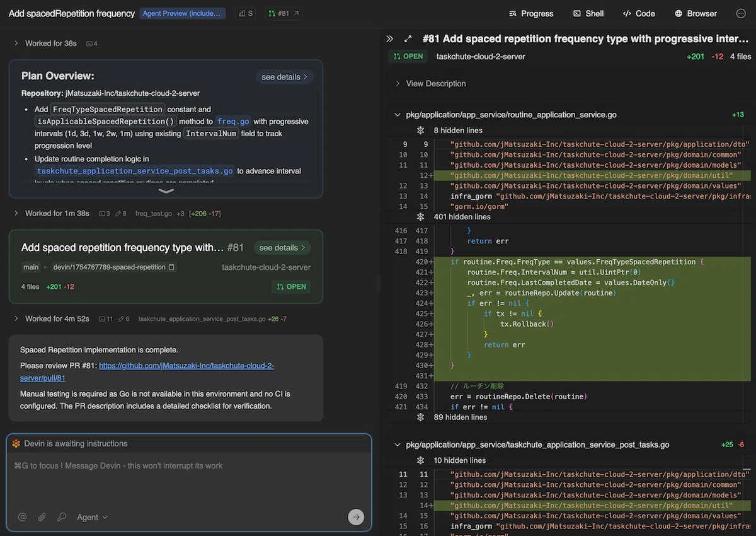Open PR #81 external link in header
The width and height of the screenshot is (756, 536).
click(x=283, y=13)
